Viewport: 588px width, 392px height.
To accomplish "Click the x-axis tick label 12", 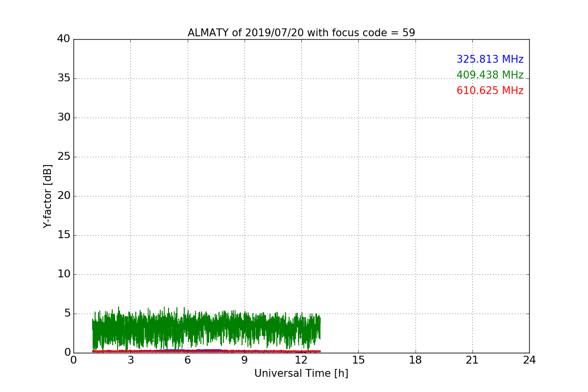I will [301, 360].
